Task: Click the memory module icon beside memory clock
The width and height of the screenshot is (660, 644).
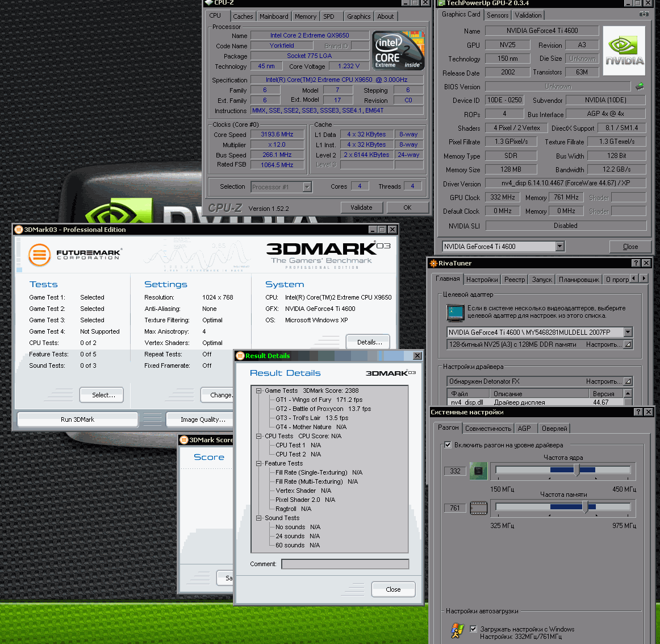Action: (x=478, y=508)
